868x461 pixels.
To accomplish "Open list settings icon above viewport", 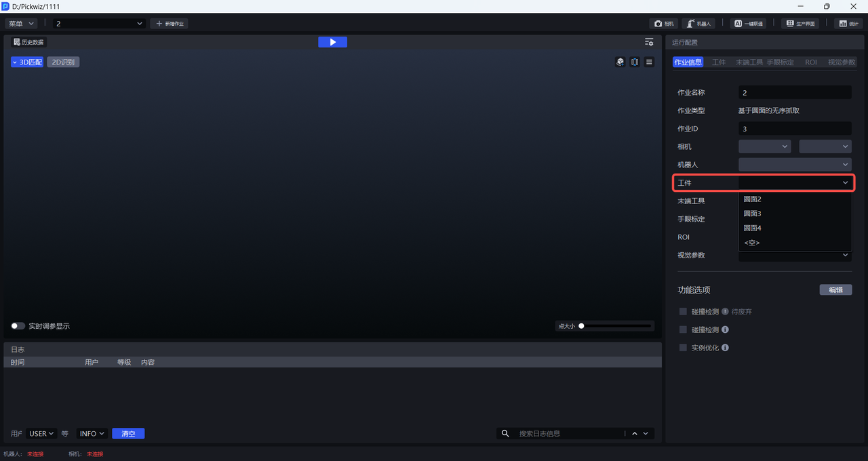I will click(649, 42).
